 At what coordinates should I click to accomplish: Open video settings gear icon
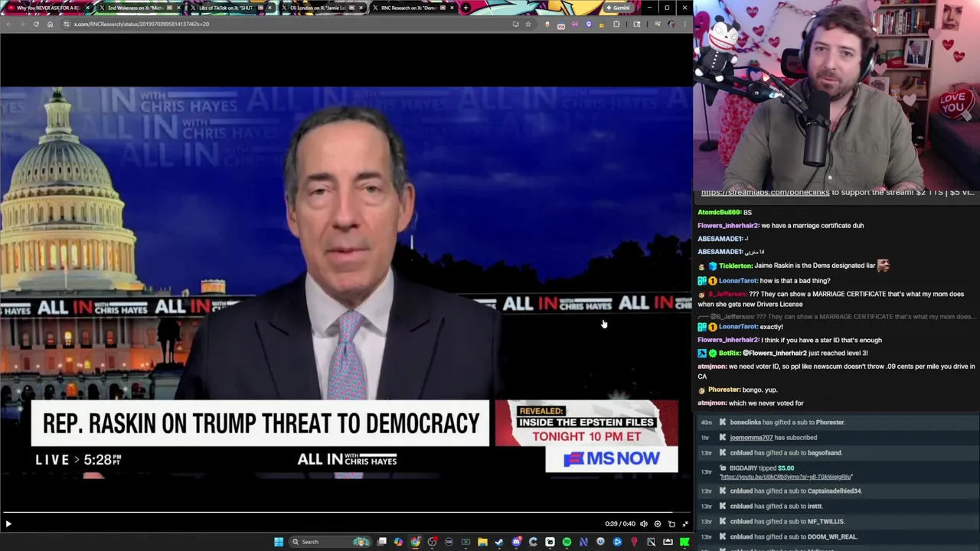[658, 523]
